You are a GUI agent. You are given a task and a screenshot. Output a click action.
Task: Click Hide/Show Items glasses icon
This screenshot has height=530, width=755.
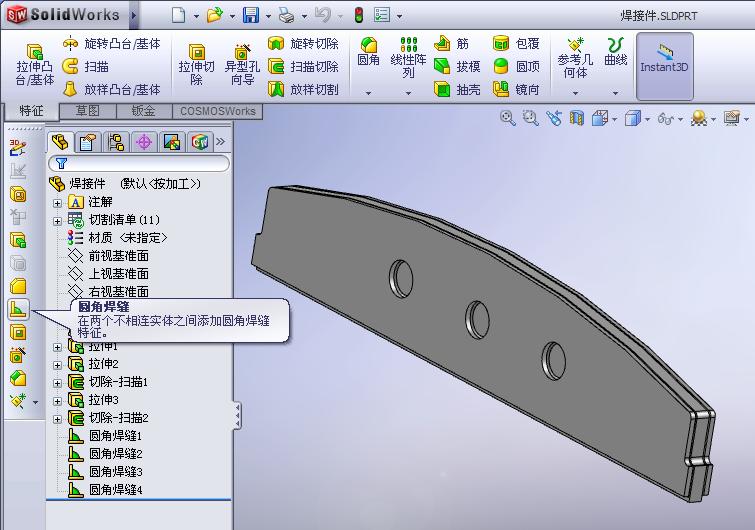[666, 118]
